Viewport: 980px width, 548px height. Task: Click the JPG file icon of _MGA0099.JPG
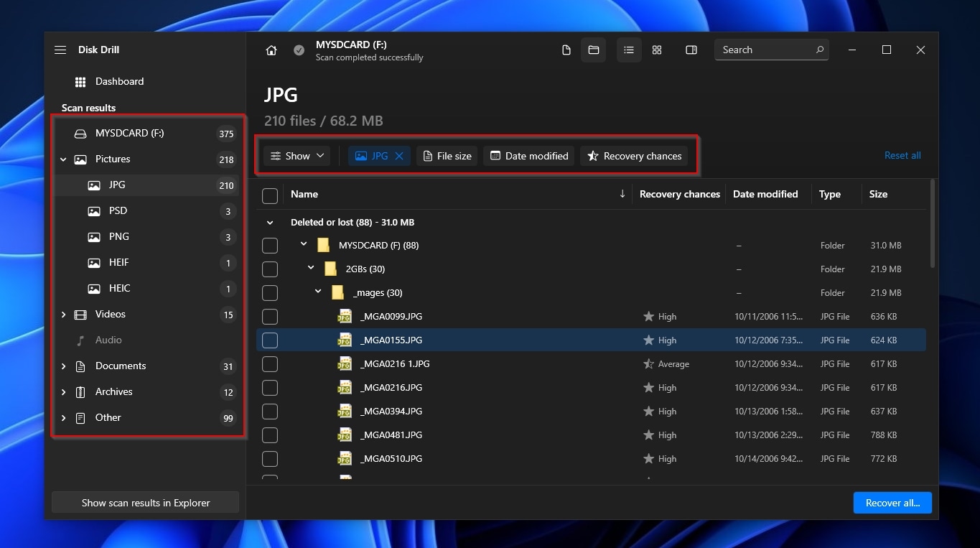tap(345, 316)
